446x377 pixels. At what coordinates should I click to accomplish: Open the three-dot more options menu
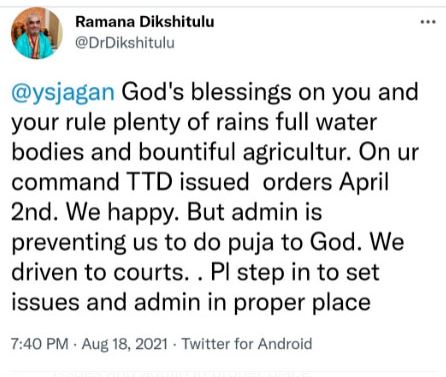click(x=428, y=22)
